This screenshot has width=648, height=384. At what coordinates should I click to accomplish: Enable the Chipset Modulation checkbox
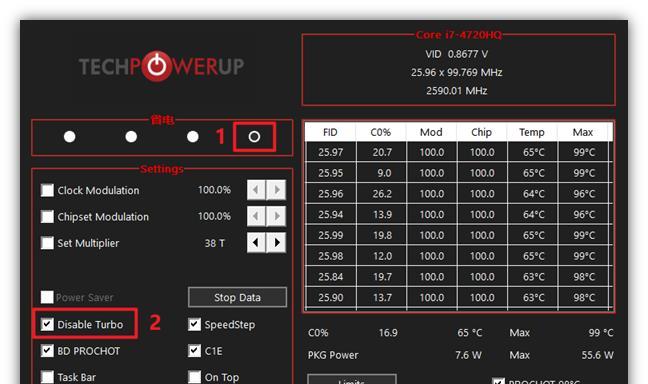click(48, 217)
